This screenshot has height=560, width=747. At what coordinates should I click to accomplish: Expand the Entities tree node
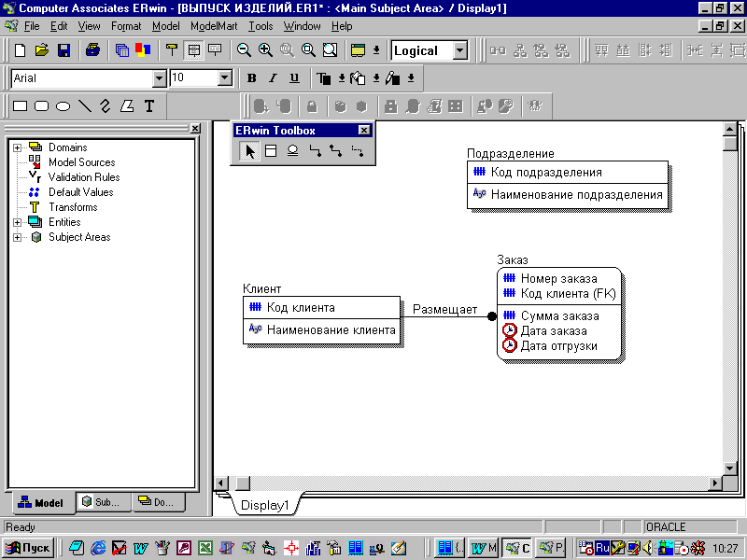(17, 222)
